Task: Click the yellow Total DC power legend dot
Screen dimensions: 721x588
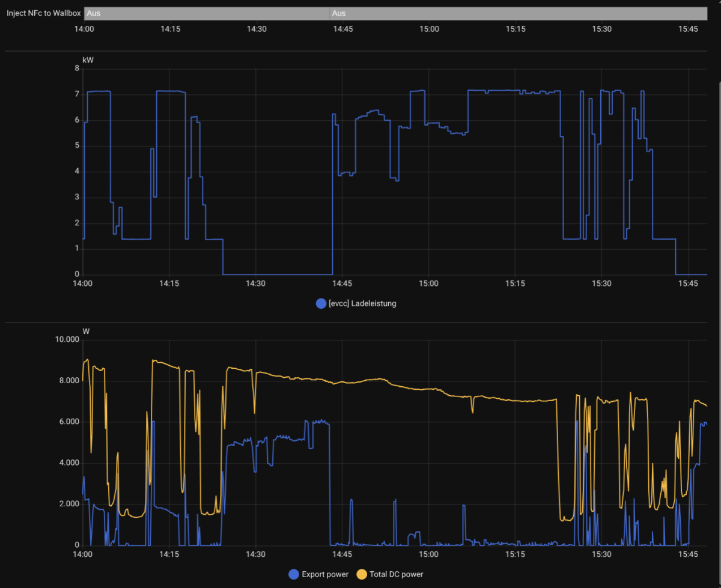Action: [362, 574]
